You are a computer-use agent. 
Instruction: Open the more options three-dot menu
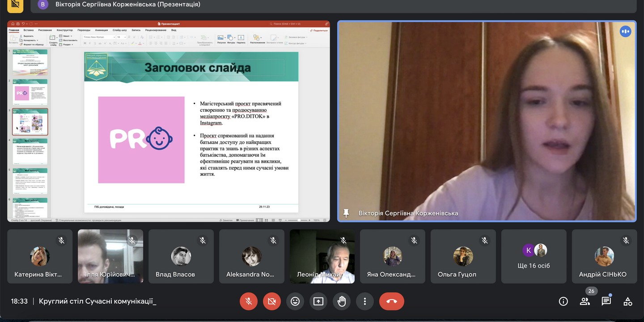coord(365,301)
